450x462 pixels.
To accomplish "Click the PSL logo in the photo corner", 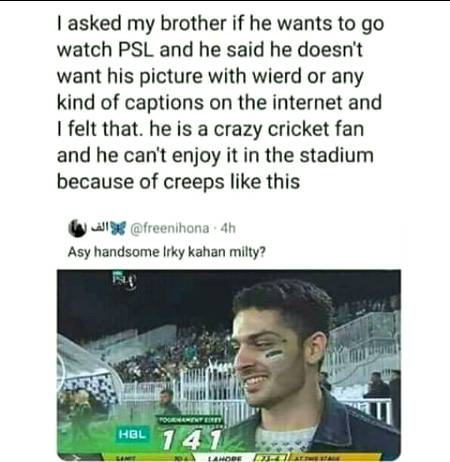I will pos(124,279).
